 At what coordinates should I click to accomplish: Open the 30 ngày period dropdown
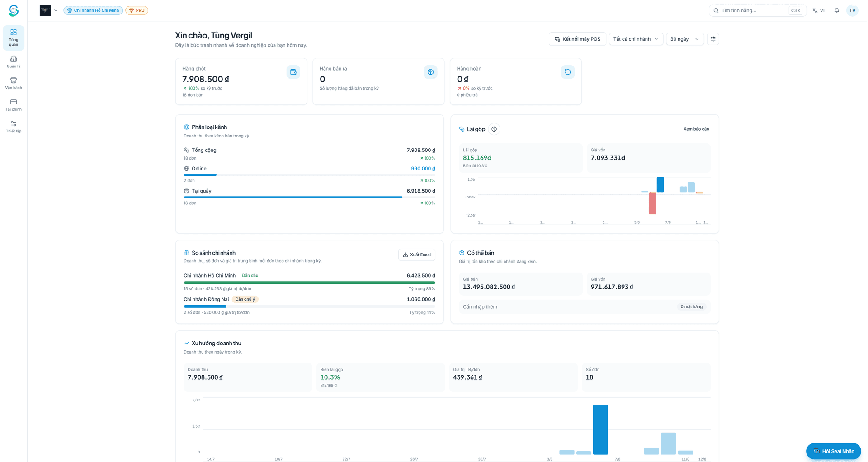685,39
